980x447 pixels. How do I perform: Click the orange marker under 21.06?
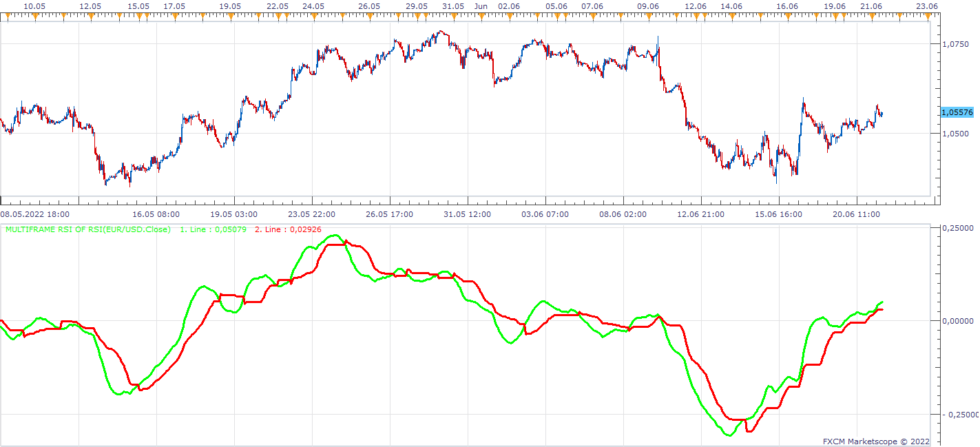click(871, 15)
